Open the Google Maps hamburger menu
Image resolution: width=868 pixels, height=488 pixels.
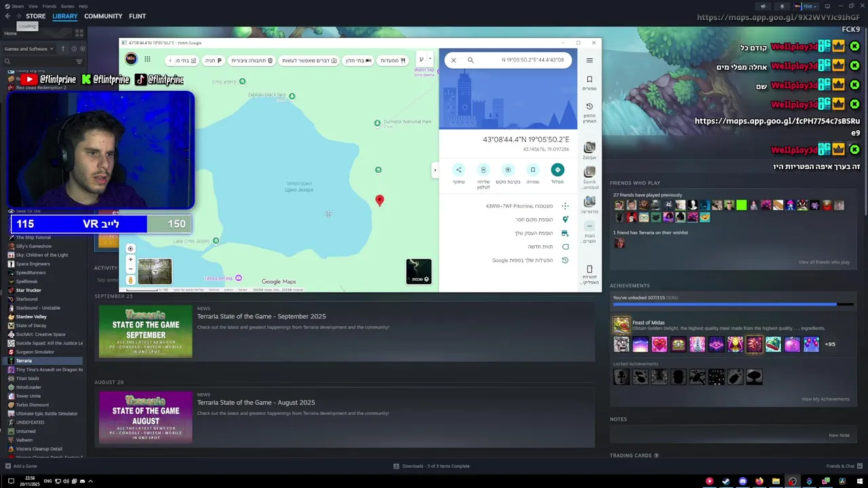pos(589,60)
